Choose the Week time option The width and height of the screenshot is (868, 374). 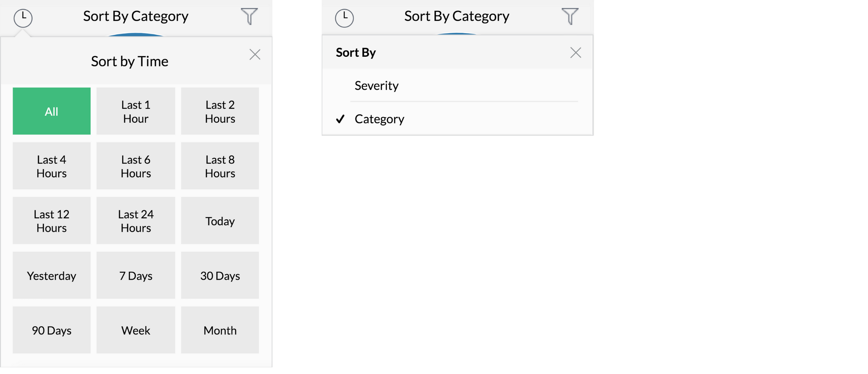[x=136, y=330]
